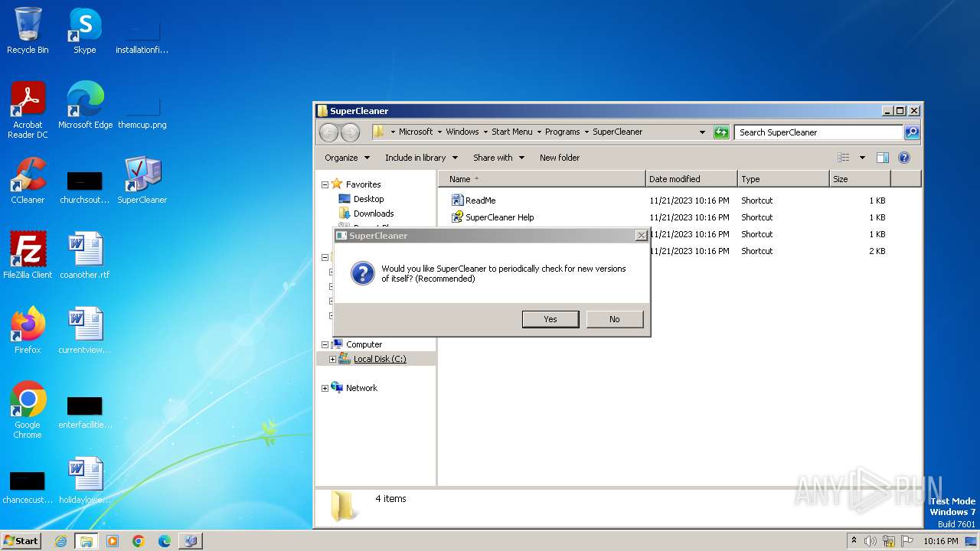This screenshot has width=980, height=551.
Task: Launch the Microsoft Edge desktop shortcut
Action: point(85,105)
